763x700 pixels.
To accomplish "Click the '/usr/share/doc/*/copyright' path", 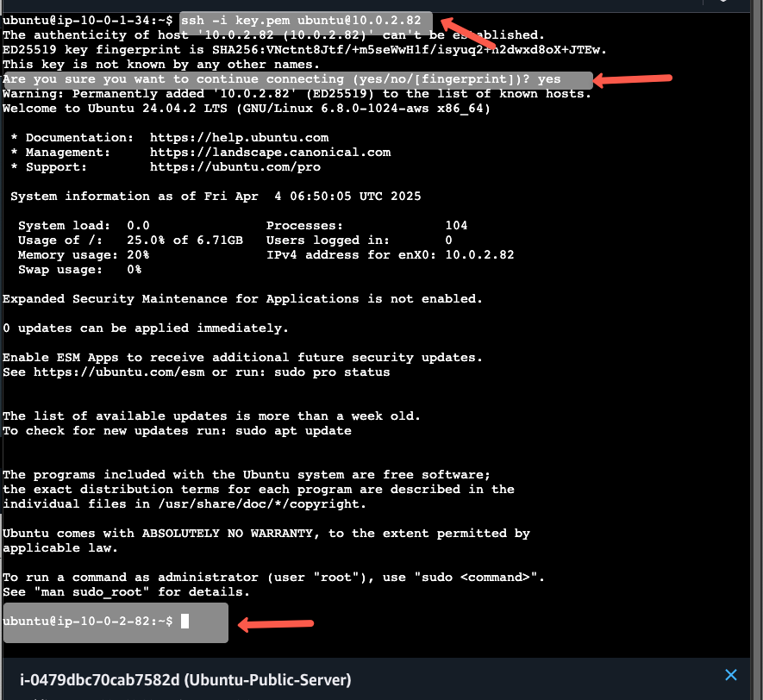I will 260,504.
